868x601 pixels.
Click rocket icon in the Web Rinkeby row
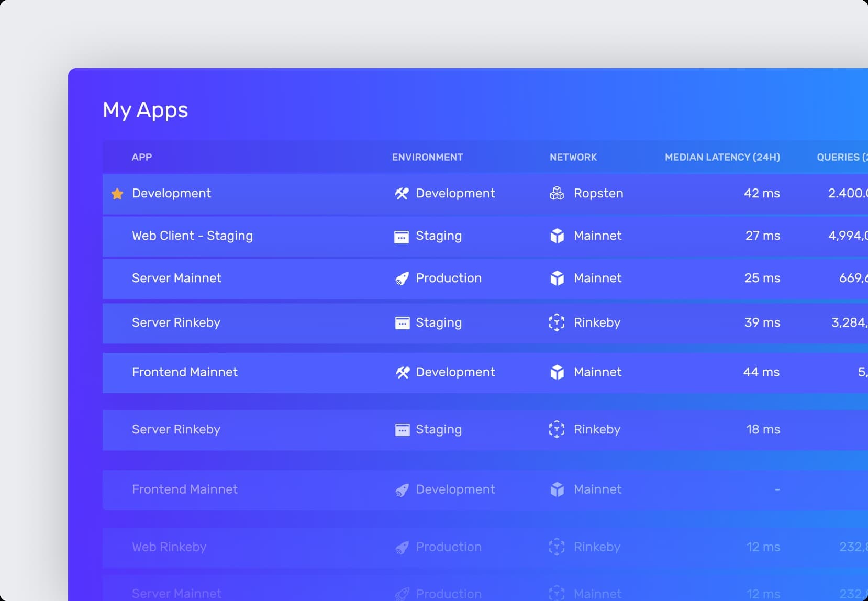[x=402, y=548]
